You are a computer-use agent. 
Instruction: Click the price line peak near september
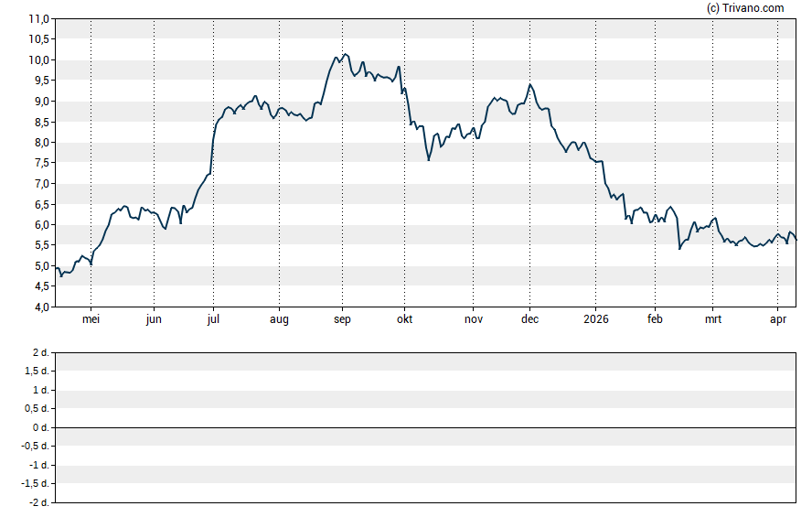pos(344,54)
